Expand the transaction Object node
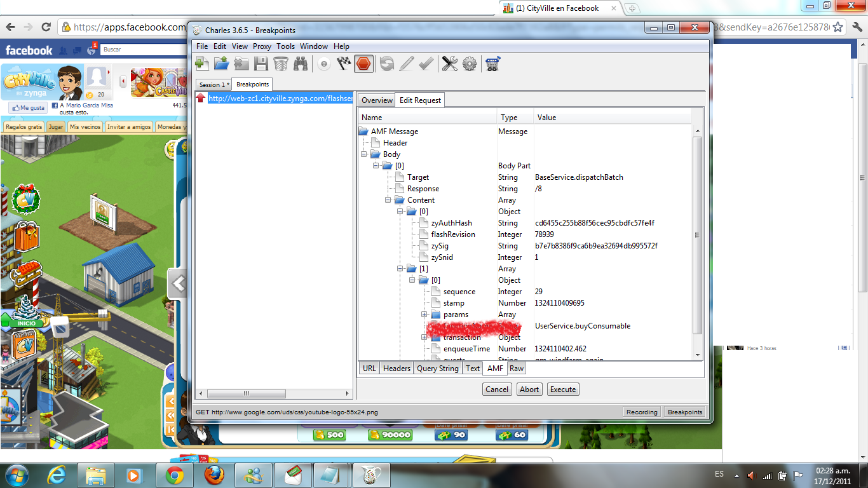This screenshot has height=488, width=868. click(424, 337)
